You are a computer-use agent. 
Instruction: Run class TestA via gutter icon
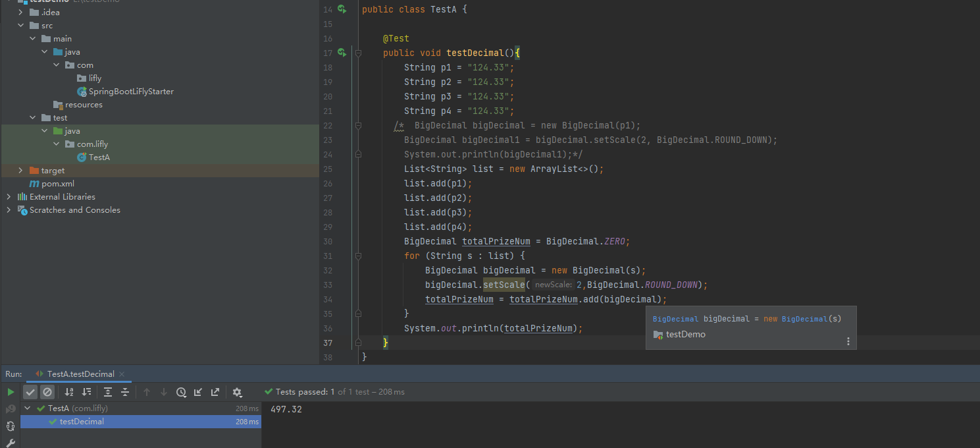[342, 9]
